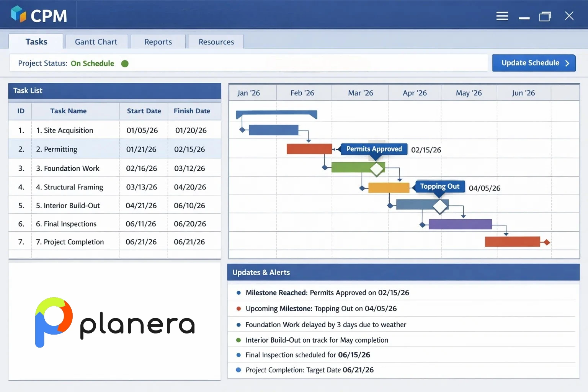
Task: Open the Foundation Work delayed alert
Action: coord(325,325)
